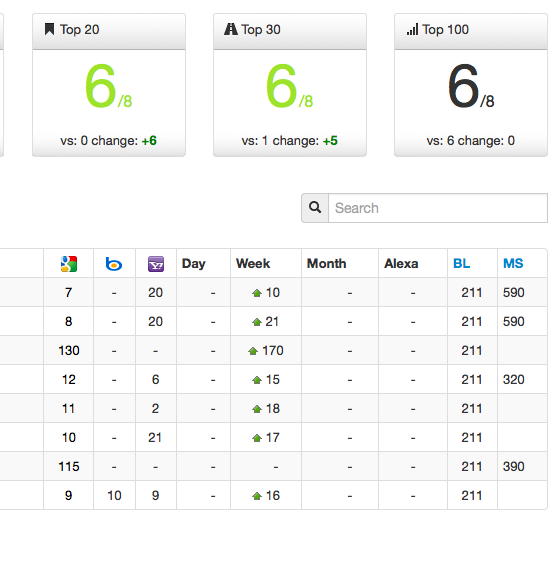Click the Google column icon
Screen dimensions: 548x564
(x=69, y=264)
